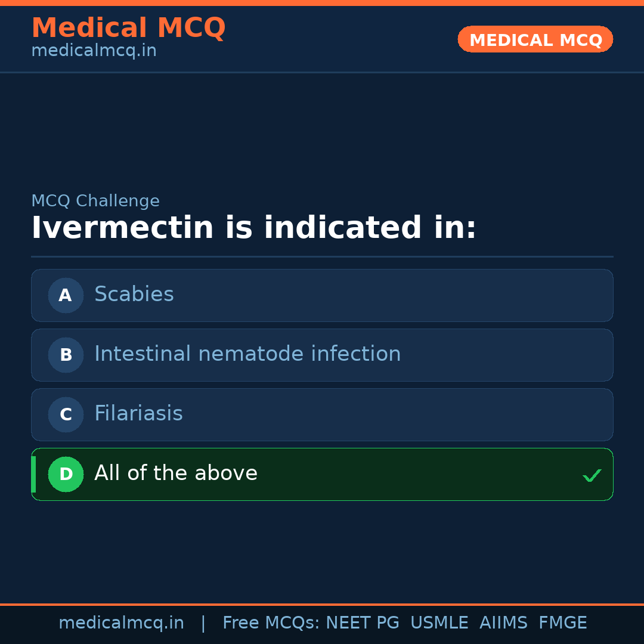Click the letter A circle icon
The height and width of the screenshot is (644, 644).
66,295
